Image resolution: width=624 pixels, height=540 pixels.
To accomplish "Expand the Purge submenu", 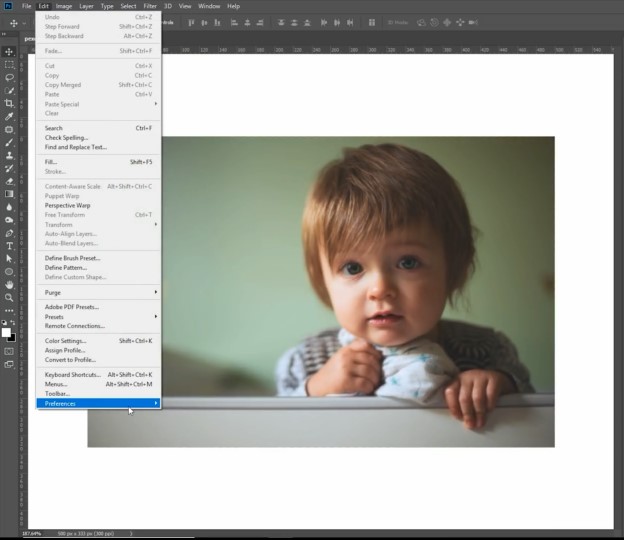I will click(x=98, y=292).
